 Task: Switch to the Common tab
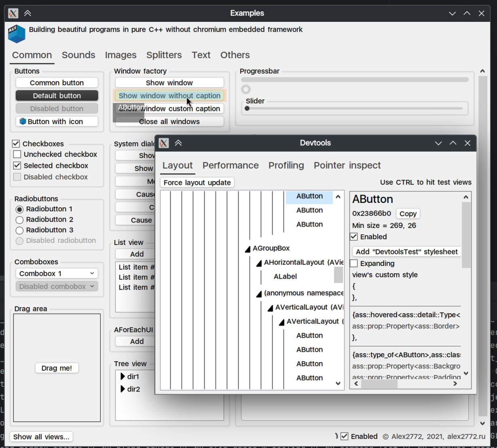pyautogui.click(x=32, y=55)
